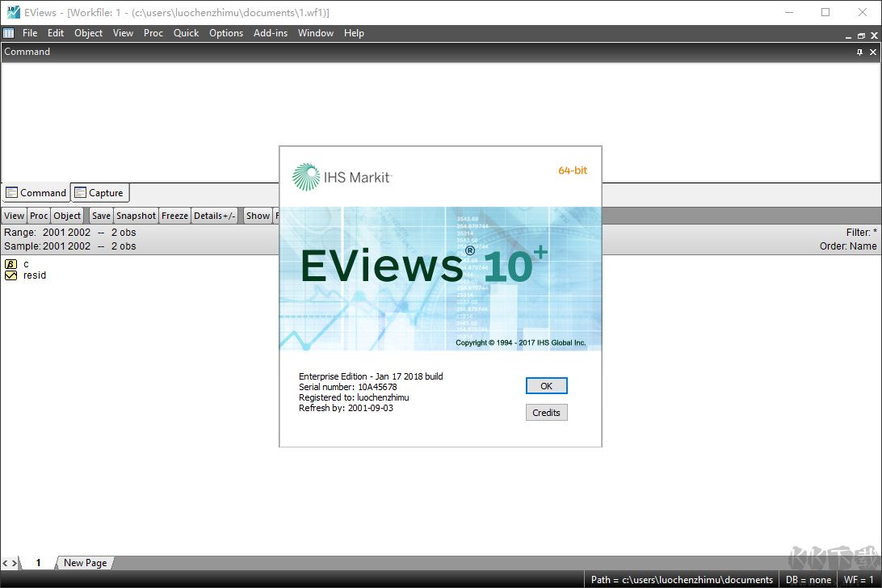Open the Help menu
The height and width of the screenshot is (588, 882).
pyautogui.click(x=354, y=33)
